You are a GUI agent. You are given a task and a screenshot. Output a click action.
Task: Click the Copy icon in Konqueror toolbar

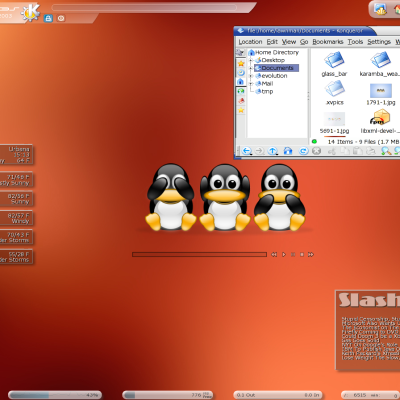point(344,151)
